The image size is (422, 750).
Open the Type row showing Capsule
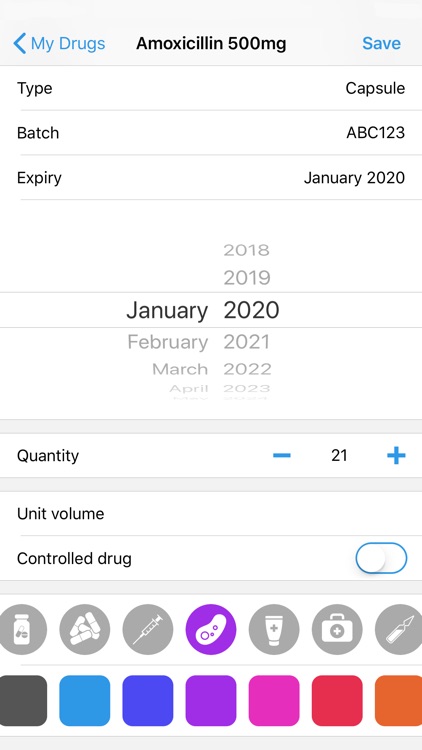[211, 88]
